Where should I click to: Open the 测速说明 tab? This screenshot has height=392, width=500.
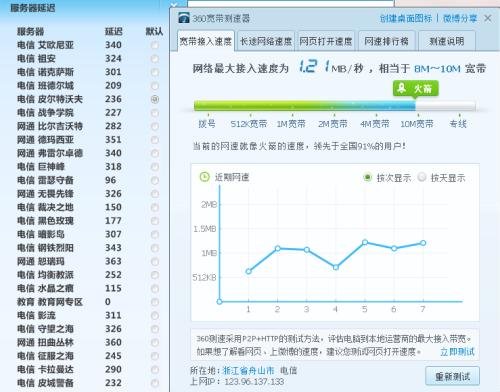click(447, 41)
